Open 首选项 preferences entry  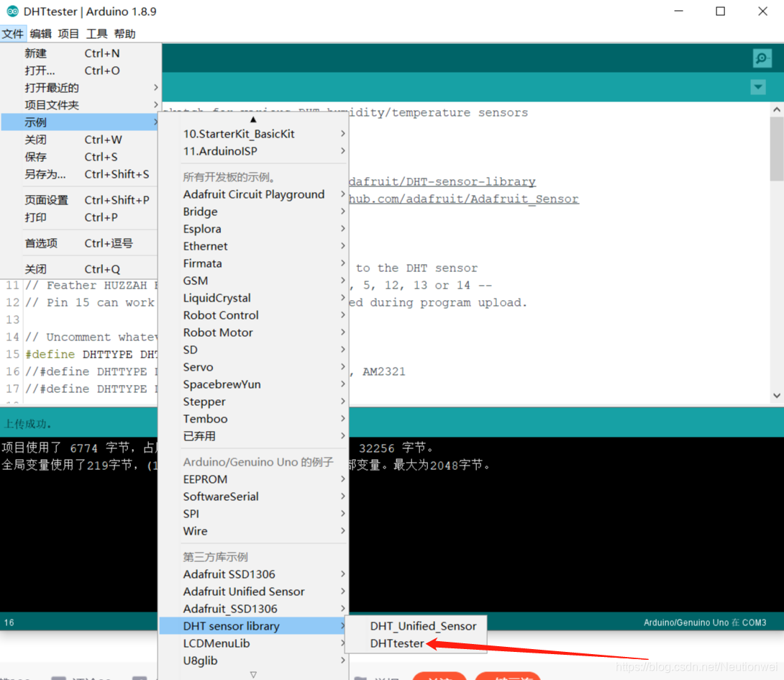(x=81, y=243)
